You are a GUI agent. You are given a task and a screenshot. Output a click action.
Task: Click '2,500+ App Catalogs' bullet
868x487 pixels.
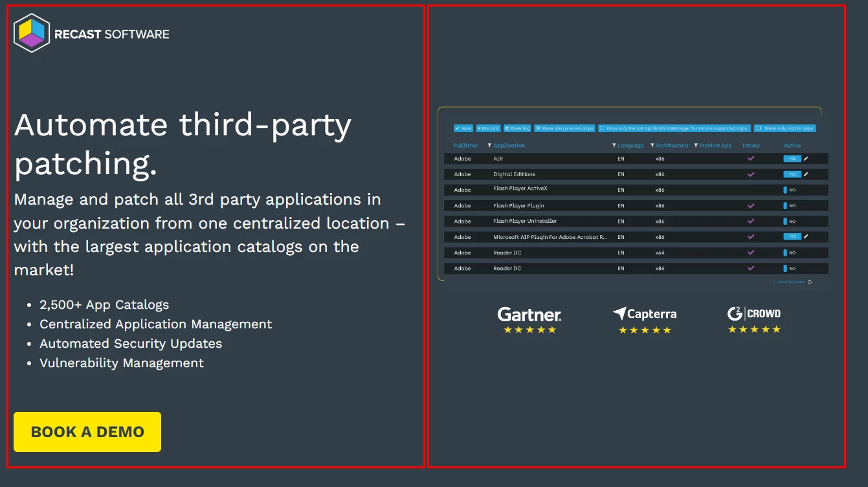pyautogui.click(x=104, y=304)
